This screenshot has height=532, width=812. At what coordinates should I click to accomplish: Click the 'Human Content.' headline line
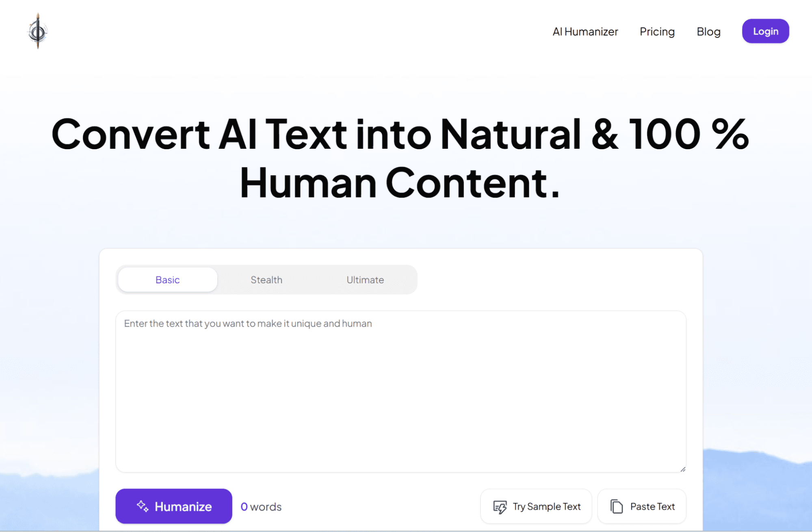coord(400,183)
